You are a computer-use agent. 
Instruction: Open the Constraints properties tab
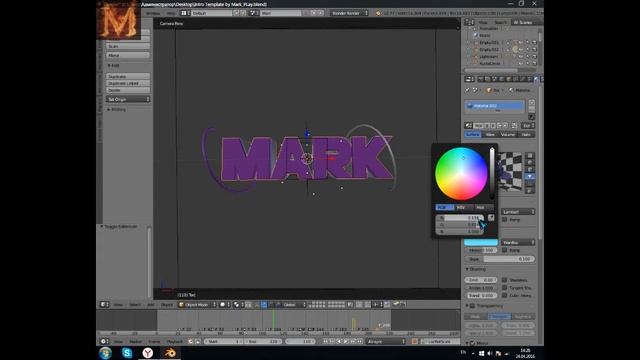point(516,79)
